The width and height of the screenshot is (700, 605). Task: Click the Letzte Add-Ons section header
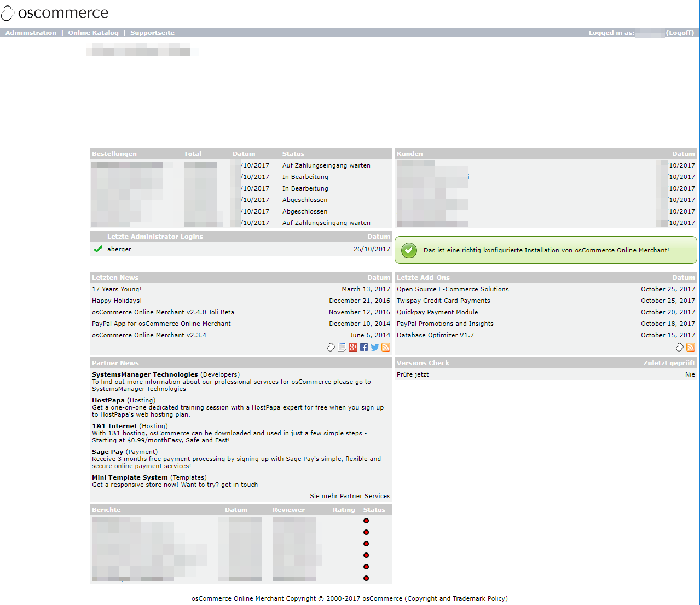423,278
